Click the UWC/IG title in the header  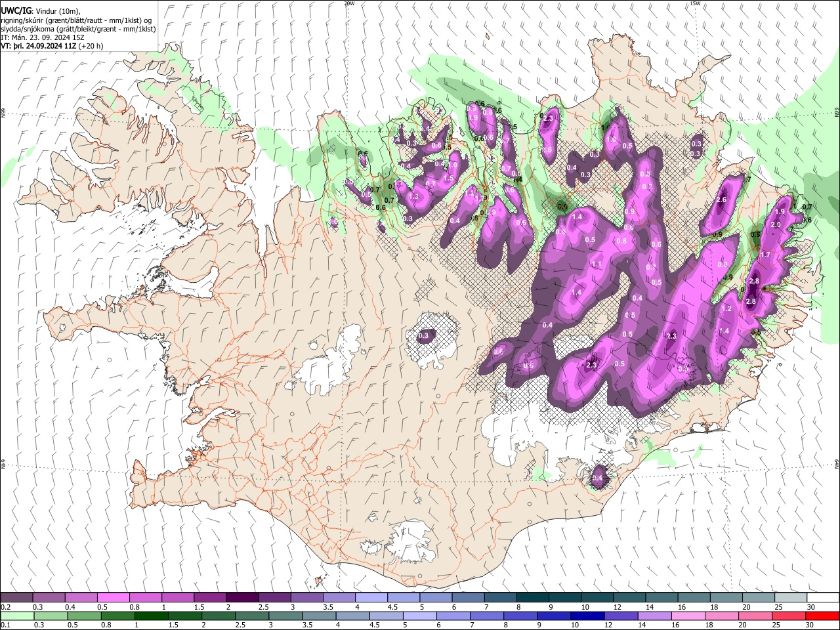(x=15, y=10)
